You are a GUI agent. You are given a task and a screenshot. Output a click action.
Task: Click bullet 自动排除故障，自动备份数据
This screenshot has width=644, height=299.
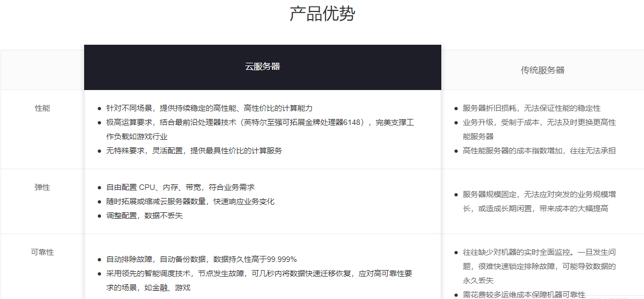coord(201,260)
